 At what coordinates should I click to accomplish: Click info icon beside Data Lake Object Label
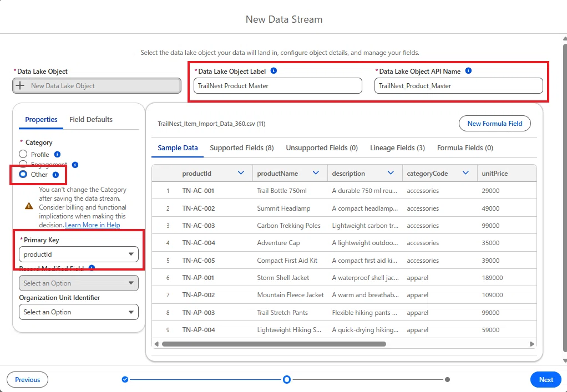[274, 71]
